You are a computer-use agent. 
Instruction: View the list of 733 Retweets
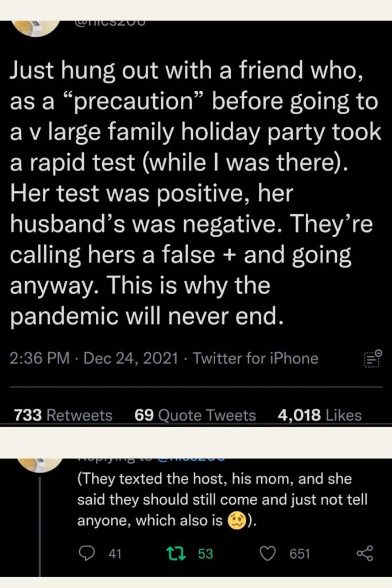[x=62, y=415]
